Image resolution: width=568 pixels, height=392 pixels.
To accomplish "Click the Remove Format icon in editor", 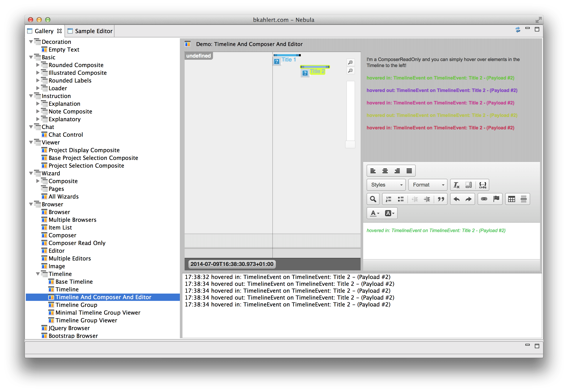I will [x=456, y=185].
